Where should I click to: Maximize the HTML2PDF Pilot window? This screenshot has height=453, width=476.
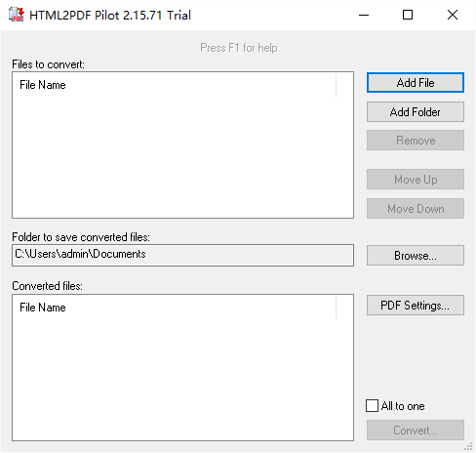coord(408,15)
